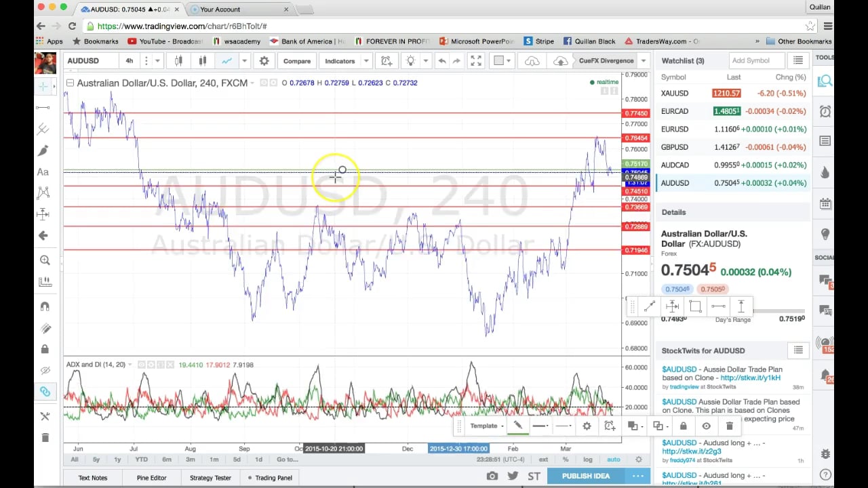Screen dimensions: 868x488
Task: Select the candles chart style
Action: coord(202,61)
